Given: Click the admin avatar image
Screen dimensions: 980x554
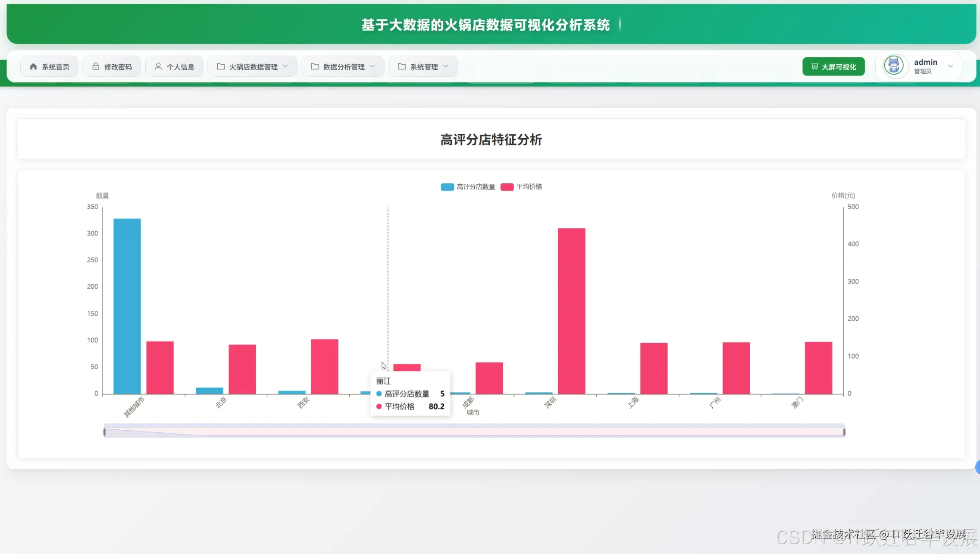Looking at the screenshot, I should click(894, 65).
